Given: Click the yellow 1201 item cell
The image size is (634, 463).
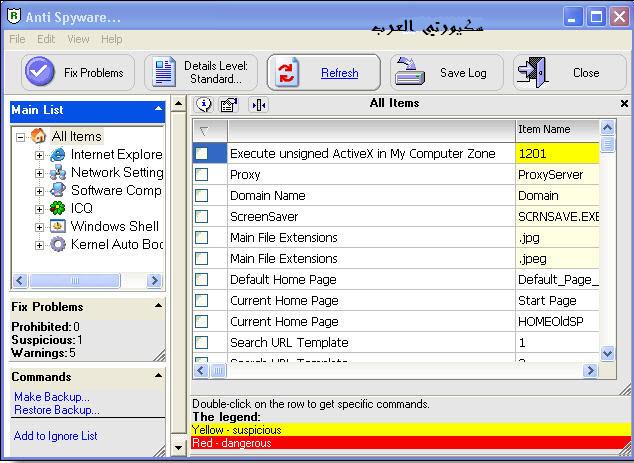Looking at the screenshot, I should click(x=557, y=153).
